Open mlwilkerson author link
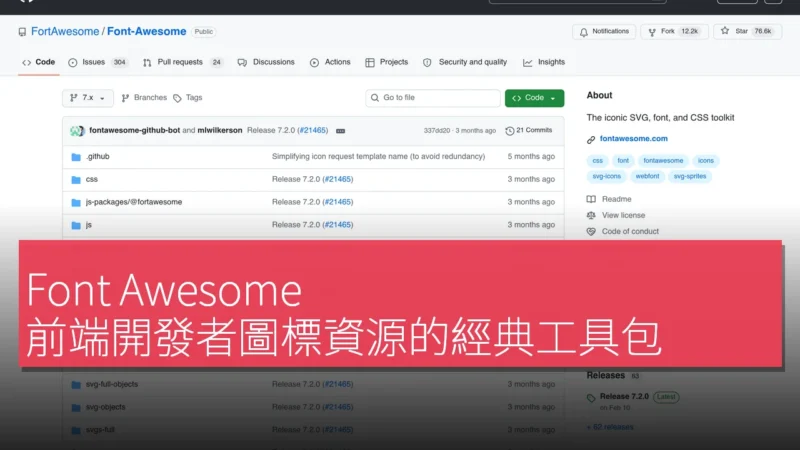This screenshot has width=800, height=450. click(220, 131)
